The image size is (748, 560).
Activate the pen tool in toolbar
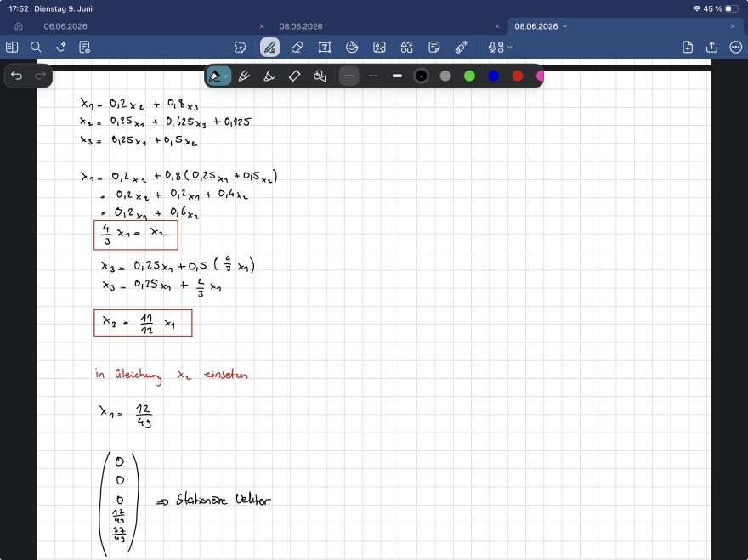pyautogui.click(x=269, y=48)
